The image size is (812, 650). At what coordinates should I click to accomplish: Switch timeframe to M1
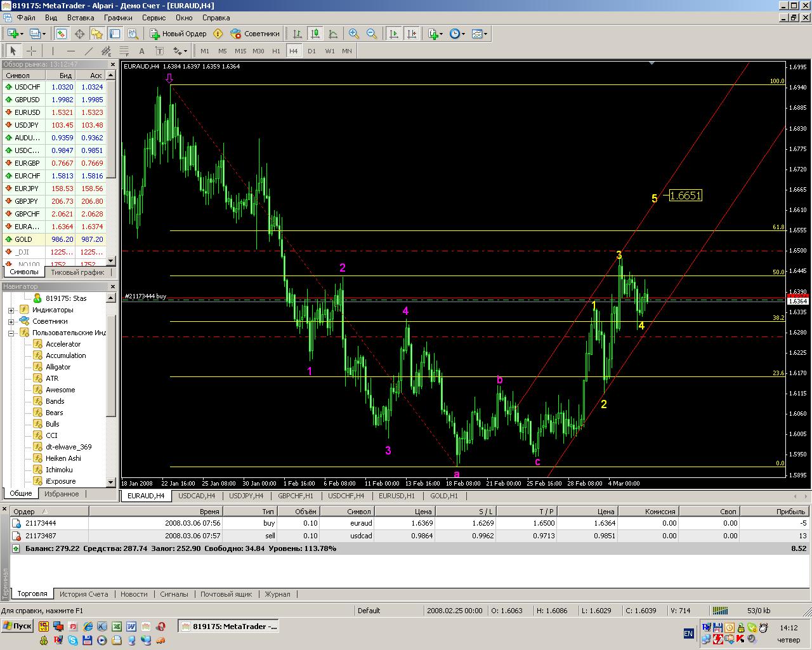tap(205, 51)
